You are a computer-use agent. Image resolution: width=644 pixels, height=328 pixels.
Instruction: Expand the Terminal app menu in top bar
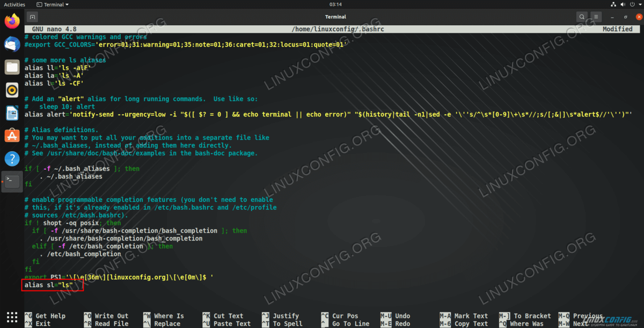pos(53,4)
